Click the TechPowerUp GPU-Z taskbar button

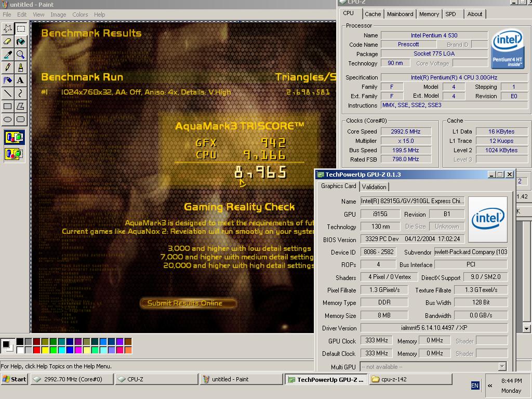(326, 379)
